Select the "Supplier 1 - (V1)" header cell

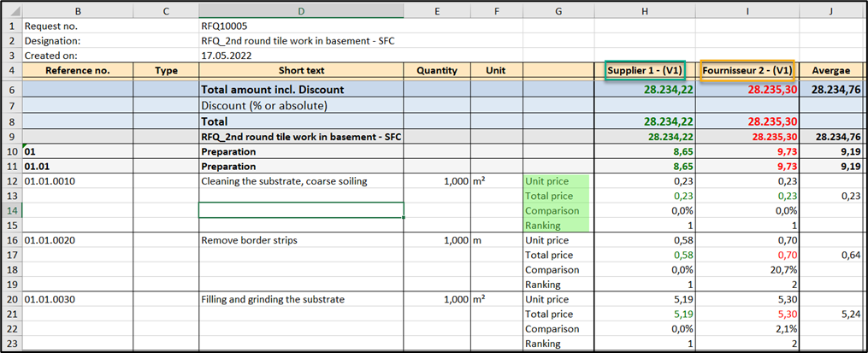(645, 70)
